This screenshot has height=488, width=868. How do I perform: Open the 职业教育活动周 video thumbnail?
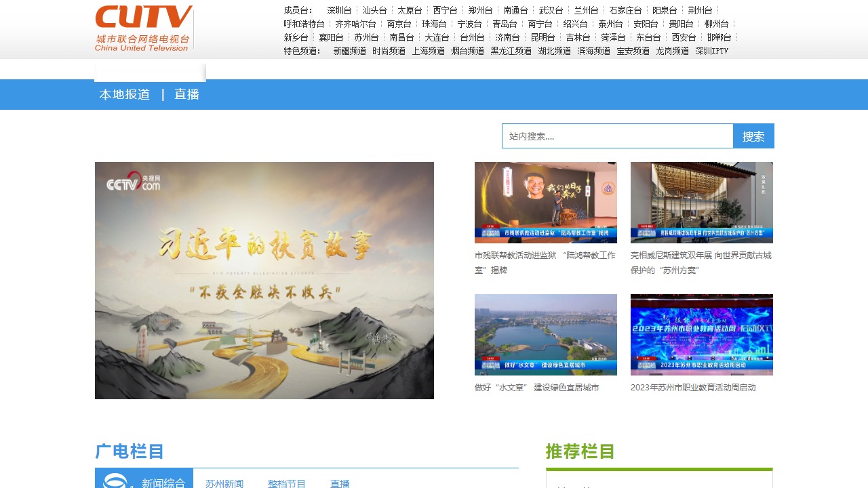pos(702,335)
